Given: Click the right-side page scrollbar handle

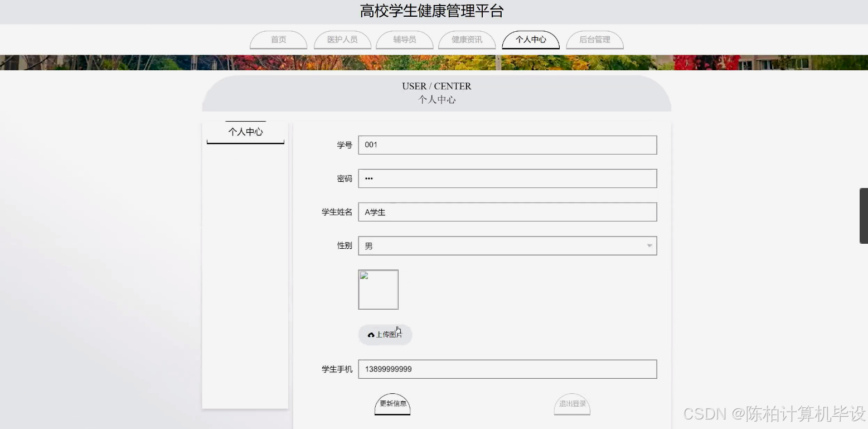Looking at the screenshot, I should (863, 216).
